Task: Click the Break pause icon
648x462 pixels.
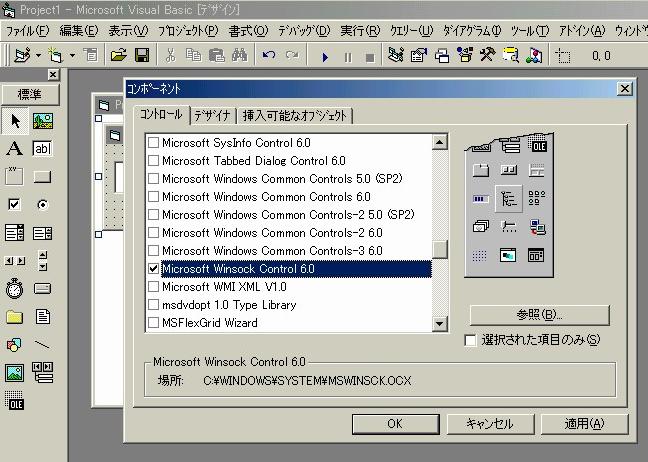Action: click(x=348, y=57)
